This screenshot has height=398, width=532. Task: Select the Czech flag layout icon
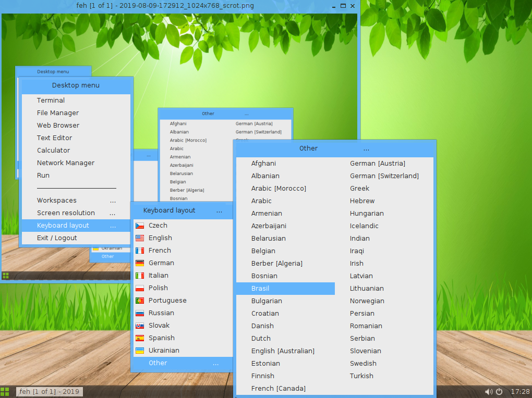point(139,225)
